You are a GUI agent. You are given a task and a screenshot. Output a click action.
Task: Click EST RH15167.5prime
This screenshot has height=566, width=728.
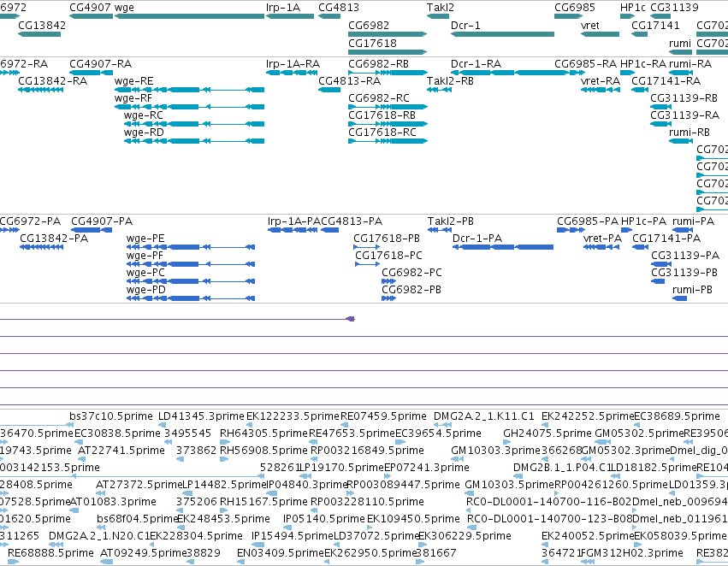pyautogui.click(x=263, y=502)
